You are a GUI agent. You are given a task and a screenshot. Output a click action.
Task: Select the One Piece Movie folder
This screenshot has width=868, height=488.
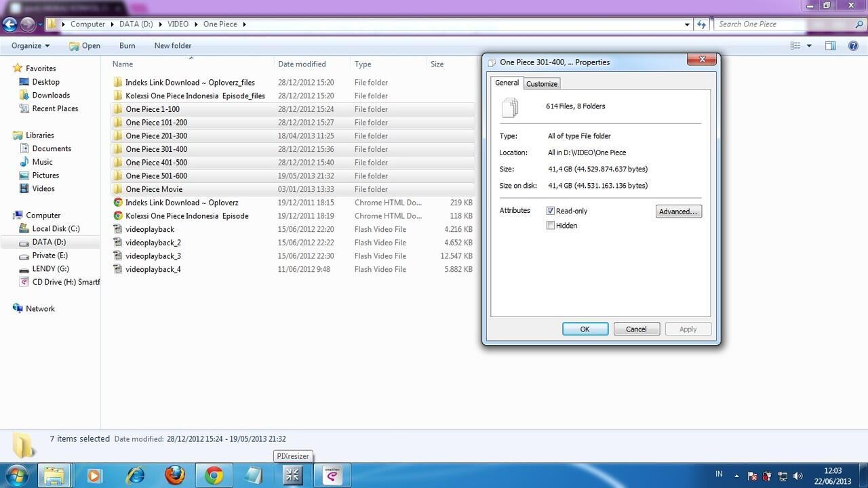(293, 189)
